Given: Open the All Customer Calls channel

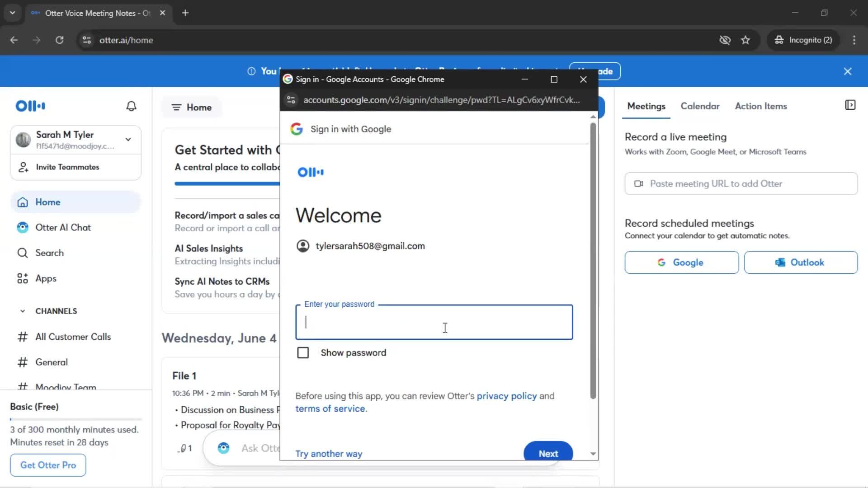Looking at the screenshot, I should point(73,337).
